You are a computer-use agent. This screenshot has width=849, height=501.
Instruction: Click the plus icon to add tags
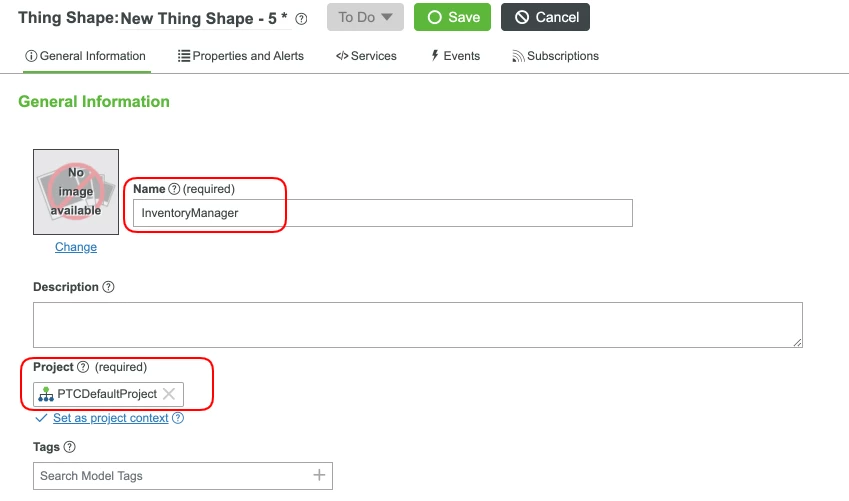[x=319, y=475]
